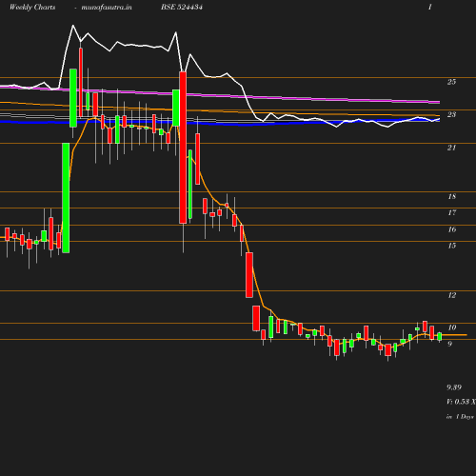Click price axis label 15
476x476 pixels.
452,246
